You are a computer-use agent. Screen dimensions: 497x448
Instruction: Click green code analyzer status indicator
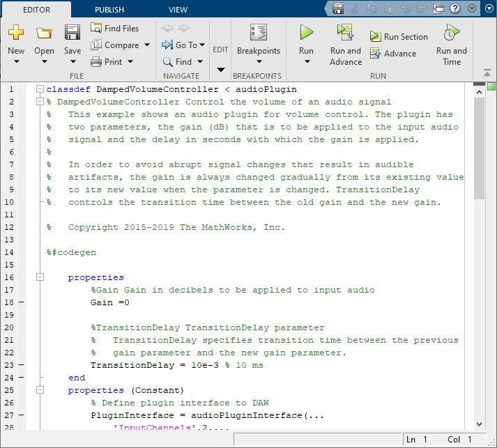(491, 86)
